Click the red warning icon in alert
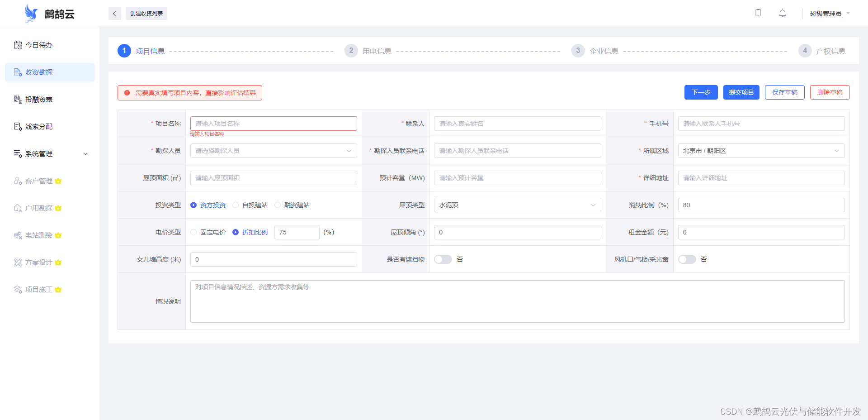This screenshot has width=868, height=420. (x=127, y=93)
